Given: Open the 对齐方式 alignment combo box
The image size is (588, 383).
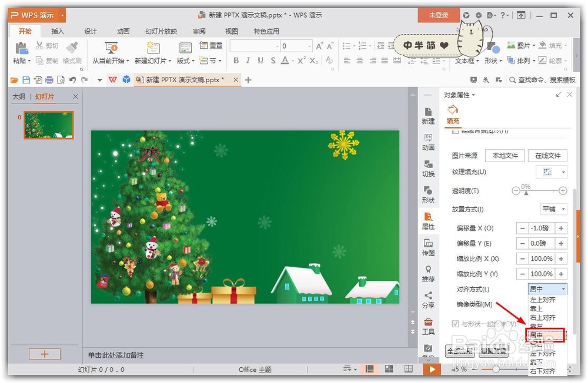Looking at the screenshot, I should click(547, 289).
